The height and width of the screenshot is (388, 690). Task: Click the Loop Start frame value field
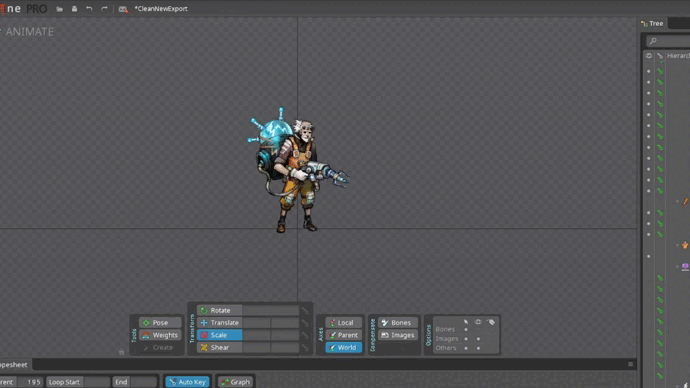click(96, 382)
